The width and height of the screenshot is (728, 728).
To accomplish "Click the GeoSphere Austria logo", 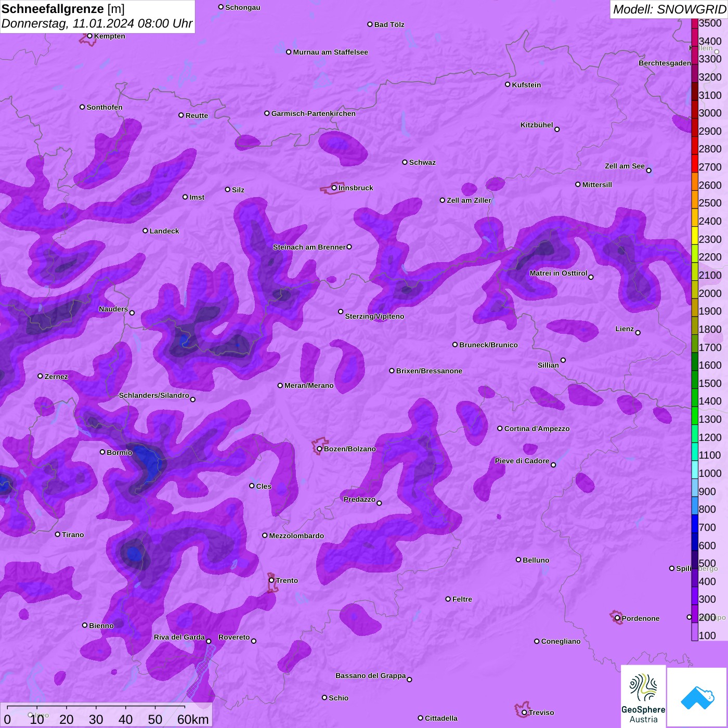I will tap(643, 696).
